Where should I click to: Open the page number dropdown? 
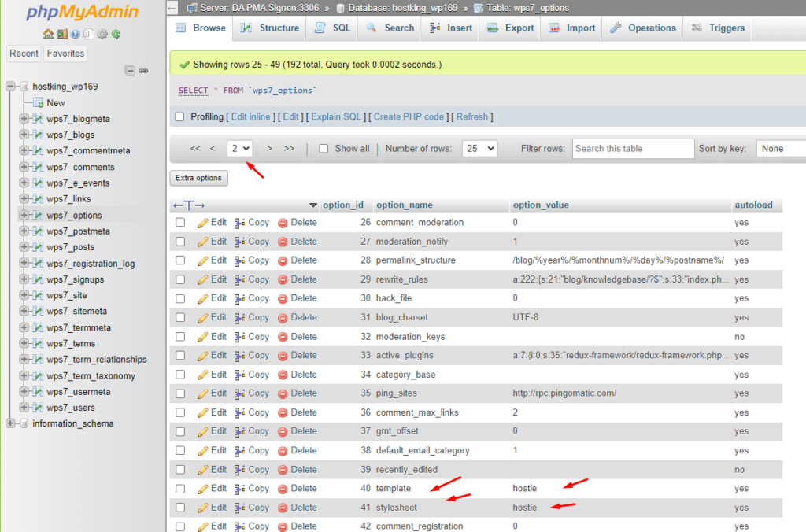coord(239,148)
